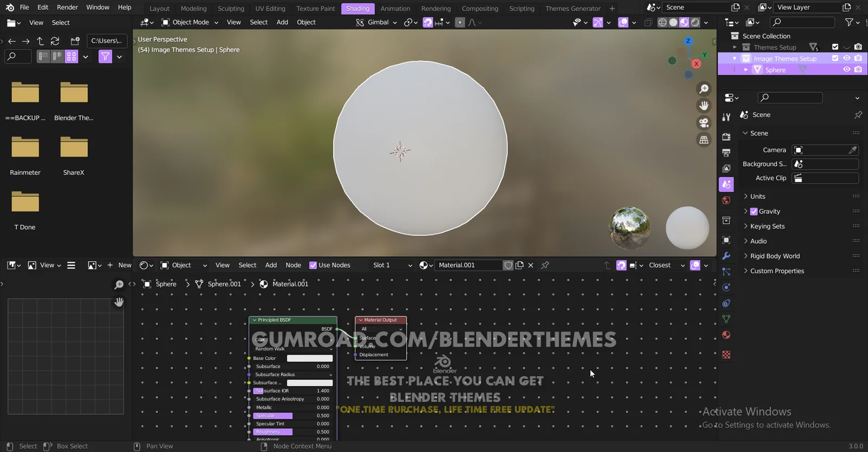Expand the Themes Setup collection
Image resolution: width=868 pixels, height=452 pixels.
click(735, 47)
